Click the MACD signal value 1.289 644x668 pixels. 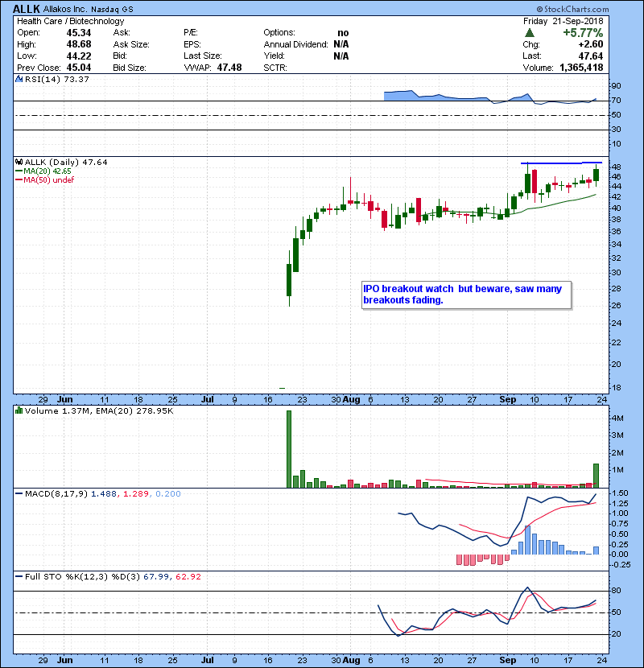point(136,494)
